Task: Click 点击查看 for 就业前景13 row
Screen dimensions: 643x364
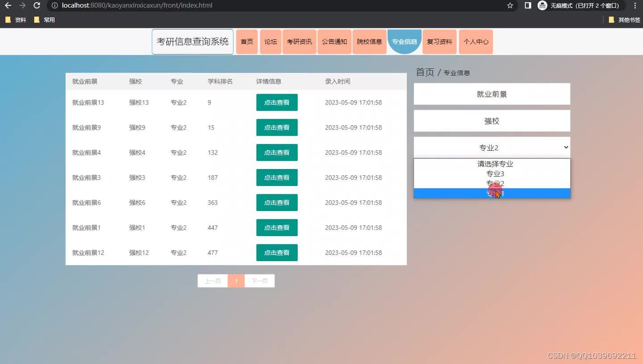Action: click(x=277, y=102)
